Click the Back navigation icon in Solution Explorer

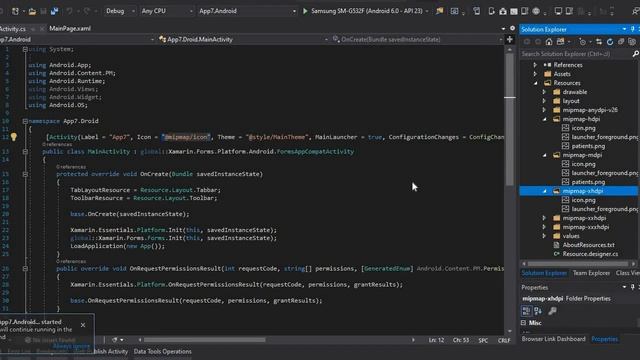click(x=527, y=42)
